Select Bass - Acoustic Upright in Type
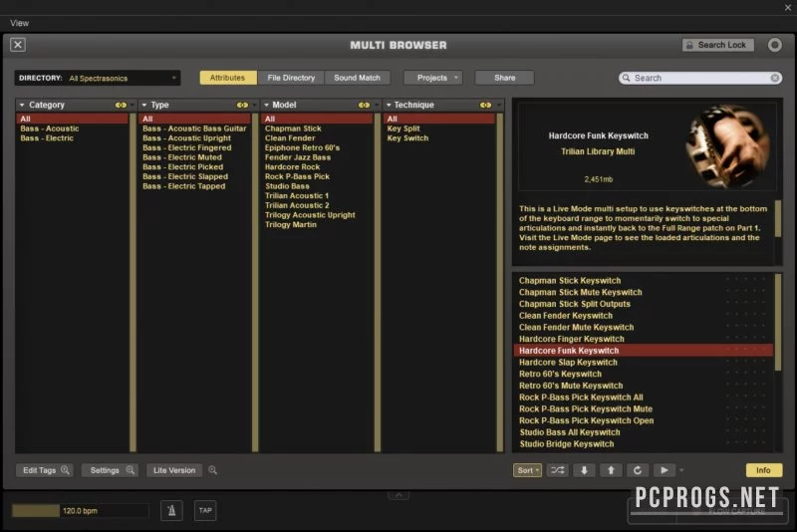Screen dimensions: 797x532 pyautogui.click(x=186, y=138)
